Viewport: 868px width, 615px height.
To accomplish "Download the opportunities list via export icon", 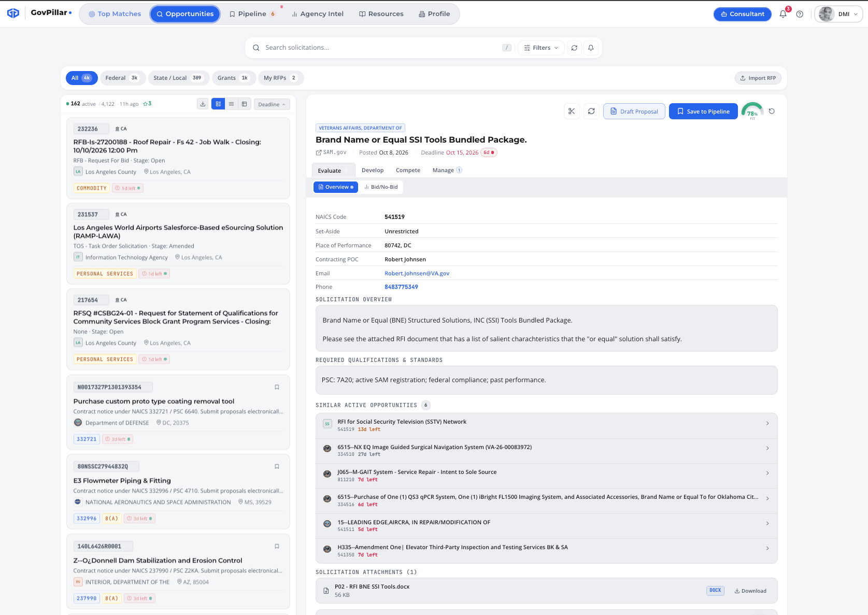I will [203, 104].
